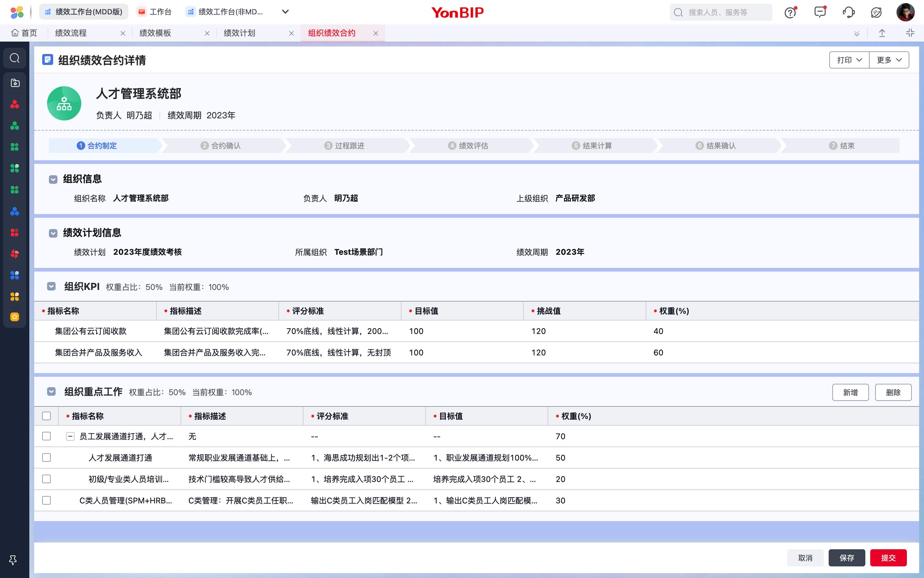Click the user avatar photo
924x578 pixels.
click(905, 12)
